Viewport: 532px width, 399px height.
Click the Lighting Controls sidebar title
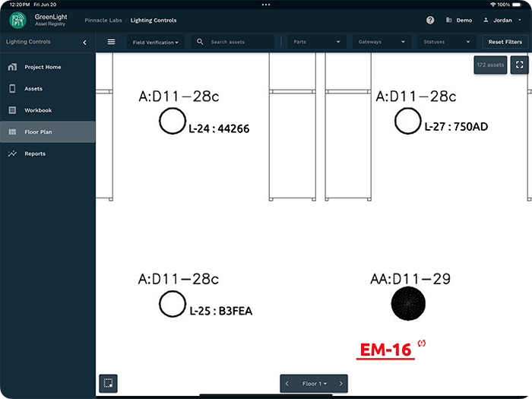coord(28,42)
